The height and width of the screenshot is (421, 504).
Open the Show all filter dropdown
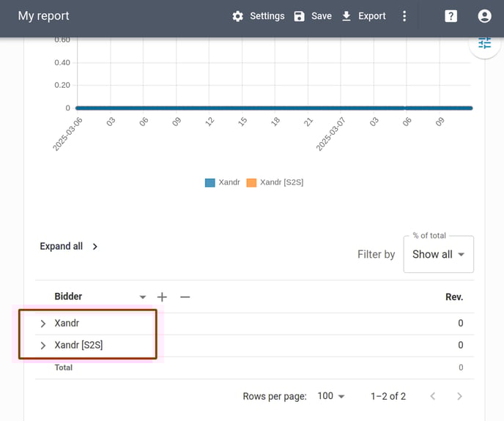click(438, 254)
